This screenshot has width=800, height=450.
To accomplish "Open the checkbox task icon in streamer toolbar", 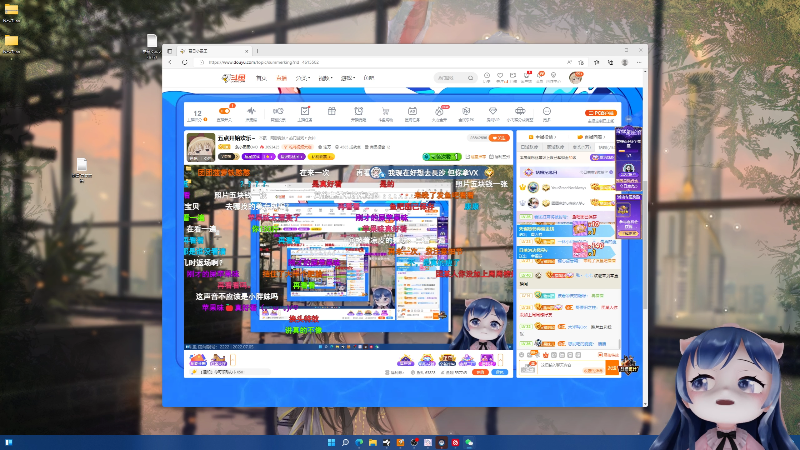I will coord(305,111).
